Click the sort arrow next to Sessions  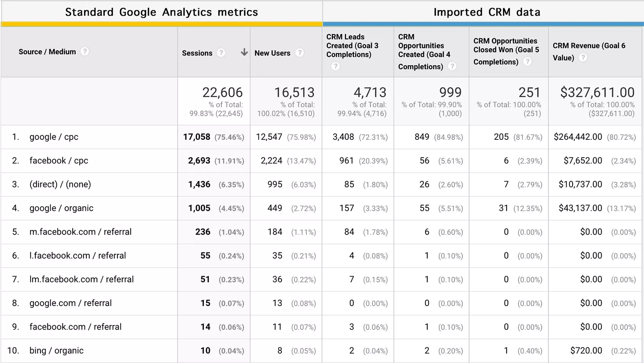tap(244, 51)
